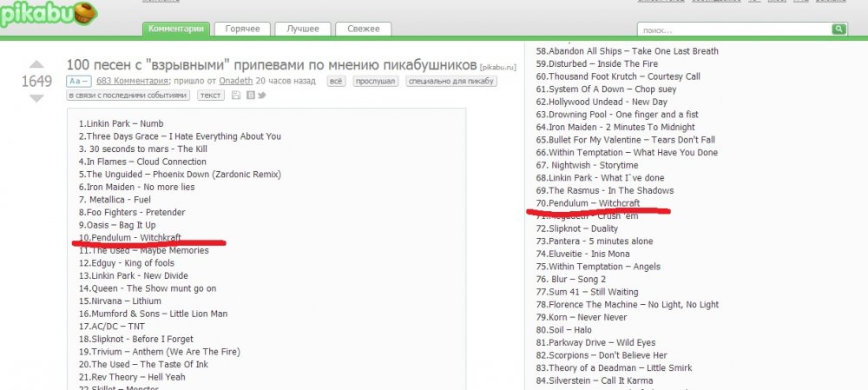
Task: Select the 'прослушал' tag
Action: pyautogui.click(x=376, y=82)
